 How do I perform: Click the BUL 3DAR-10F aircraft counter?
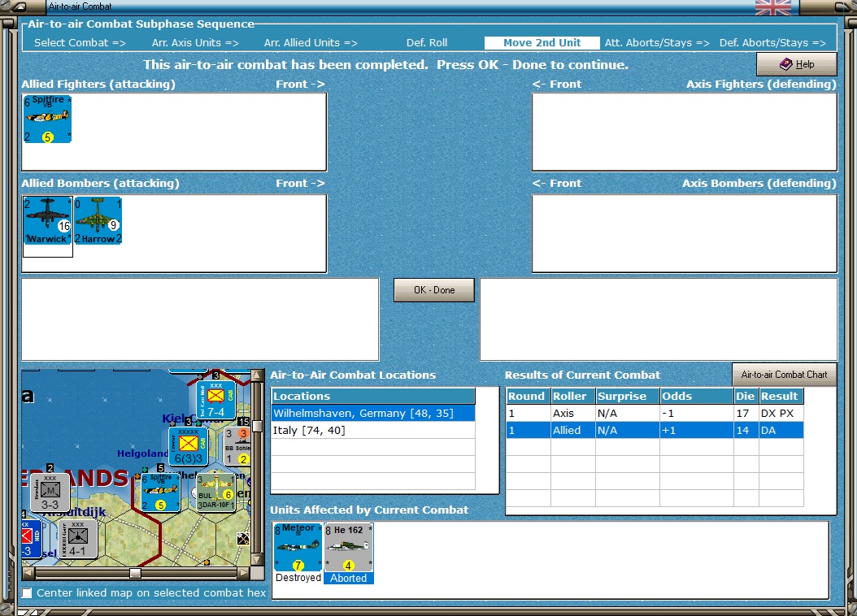pos(215,492)
